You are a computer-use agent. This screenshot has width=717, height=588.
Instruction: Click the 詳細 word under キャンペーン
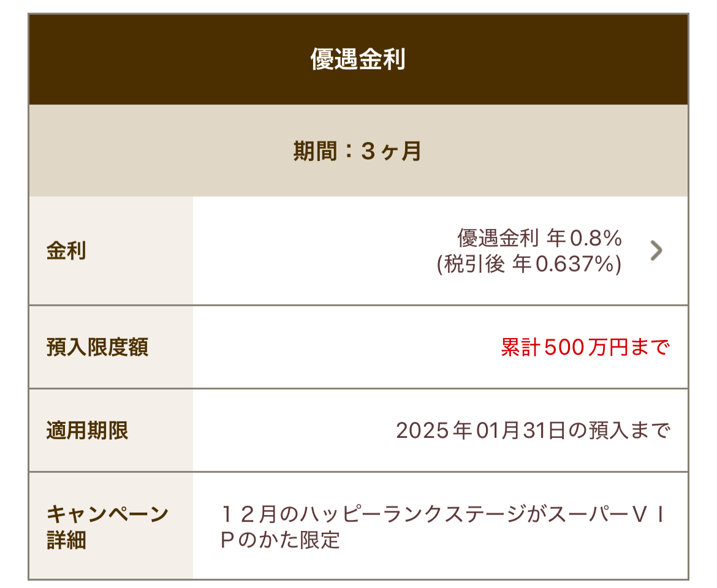[66, 540]
